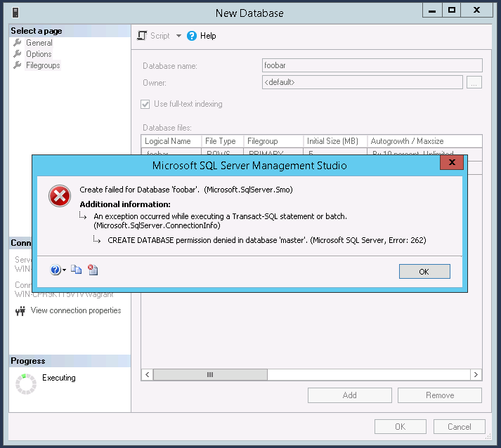Click OK at the bottom of New Database
501x448 pixels.
(401, 427)
